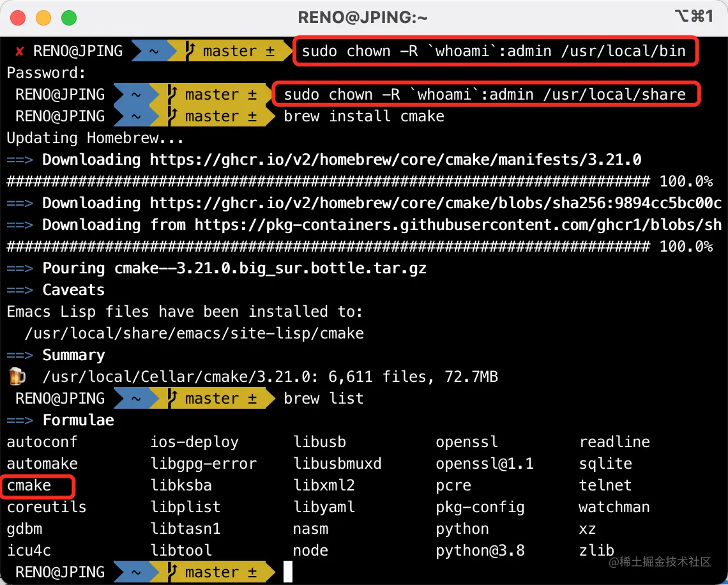Click the cmake manifests/3.21.0 download URL
The width and height of the screenshot is (728, 585).
click(x=395, y=160)
